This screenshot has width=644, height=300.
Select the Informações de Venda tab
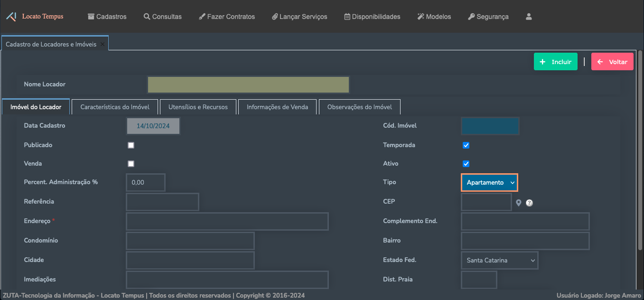tap(277, 107)
